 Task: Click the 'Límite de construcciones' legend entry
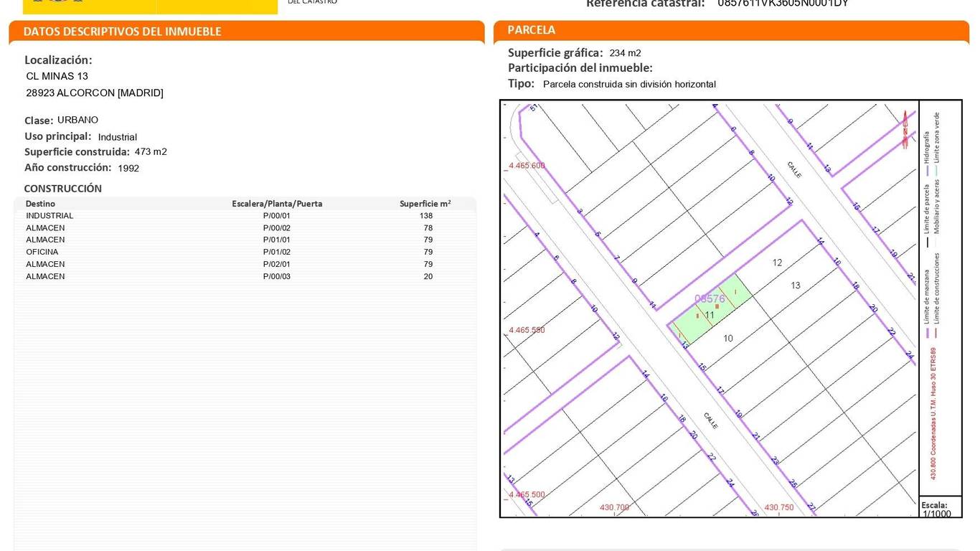(x=937, y=295)
